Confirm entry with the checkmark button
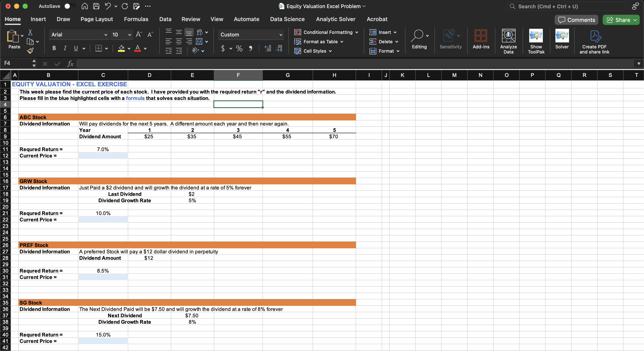The width and height of the screenshot is (644, 351). tap(57, 64)
